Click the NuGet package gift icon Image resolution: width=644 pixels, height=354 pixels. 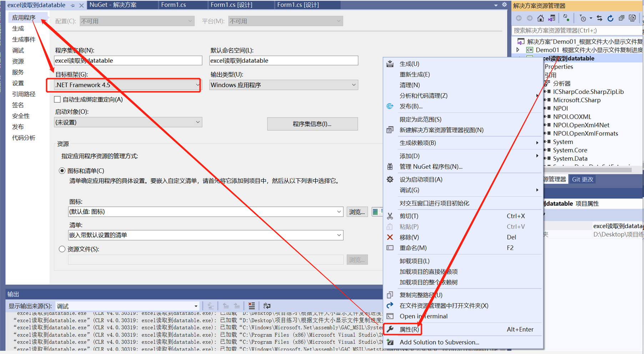pos(390,166)
